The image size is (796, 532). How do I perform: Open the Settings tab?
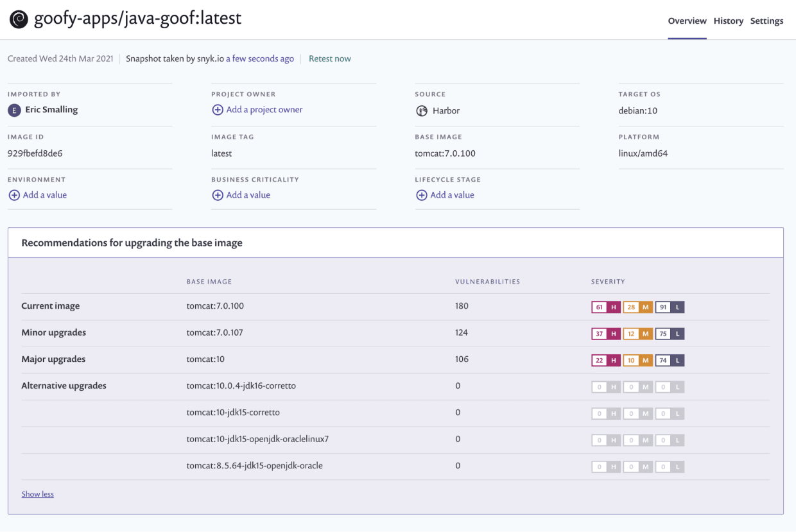(x=766, y=21)
